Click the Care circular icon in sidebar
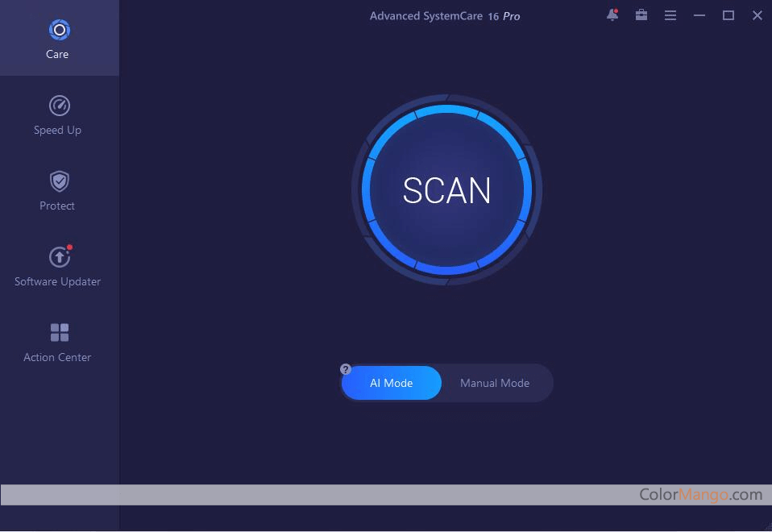This screenshot has width=772, height=532. pyautogui.click(x=59, y=31)
